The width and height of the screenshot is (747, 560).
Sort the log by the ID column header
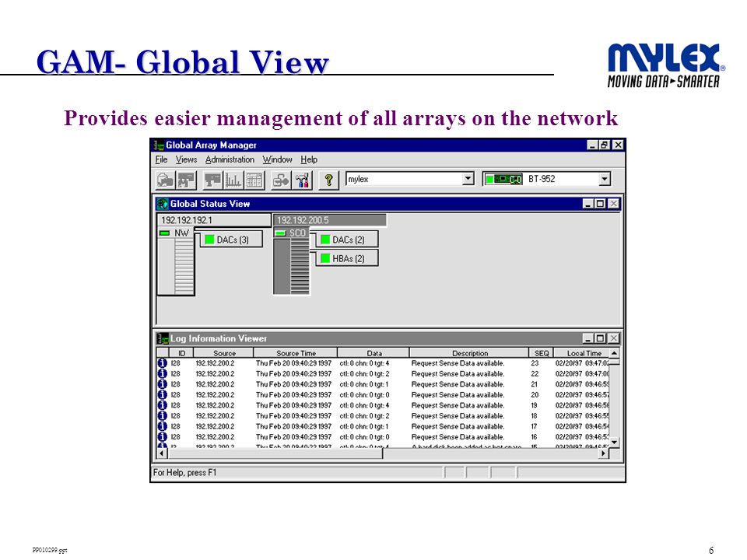[x=181, y=353]
